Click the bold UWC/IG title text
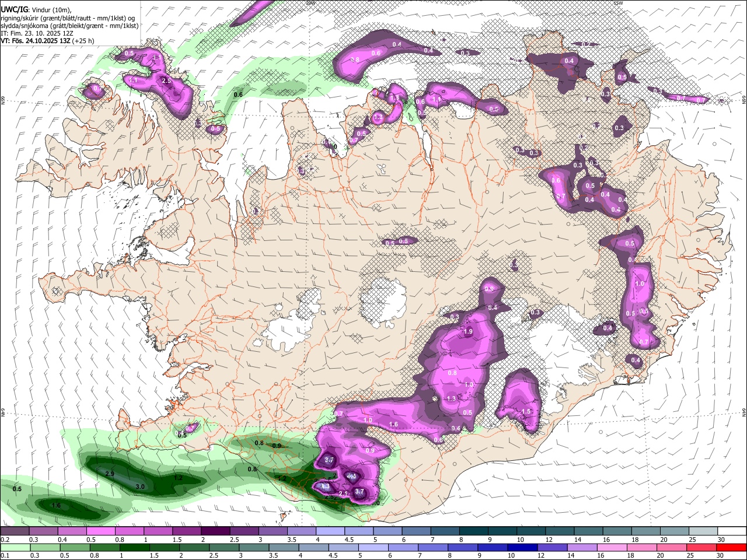The width and height of the screenshot is (747, 560). 14,9
